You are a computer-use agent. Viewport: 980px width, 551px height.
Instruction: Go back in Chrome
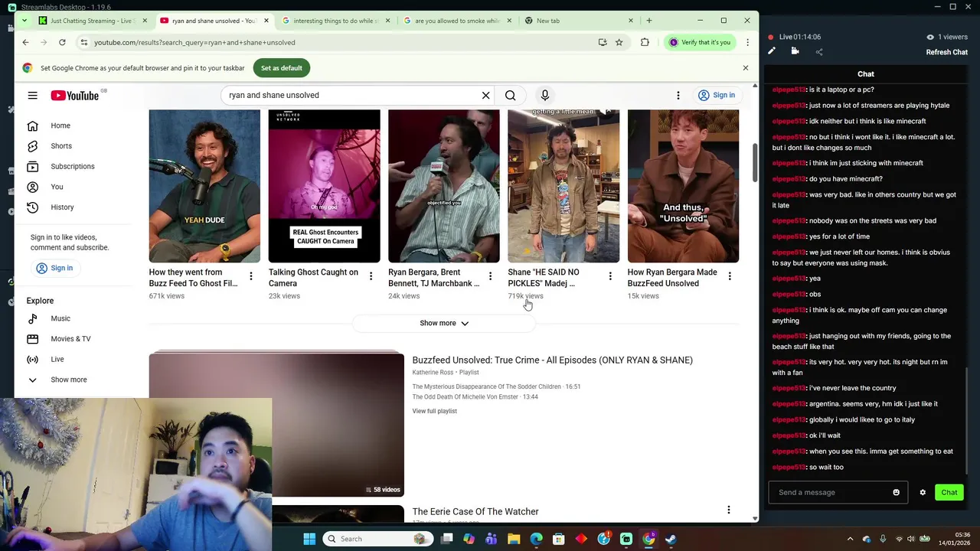[x=25, y=42]
